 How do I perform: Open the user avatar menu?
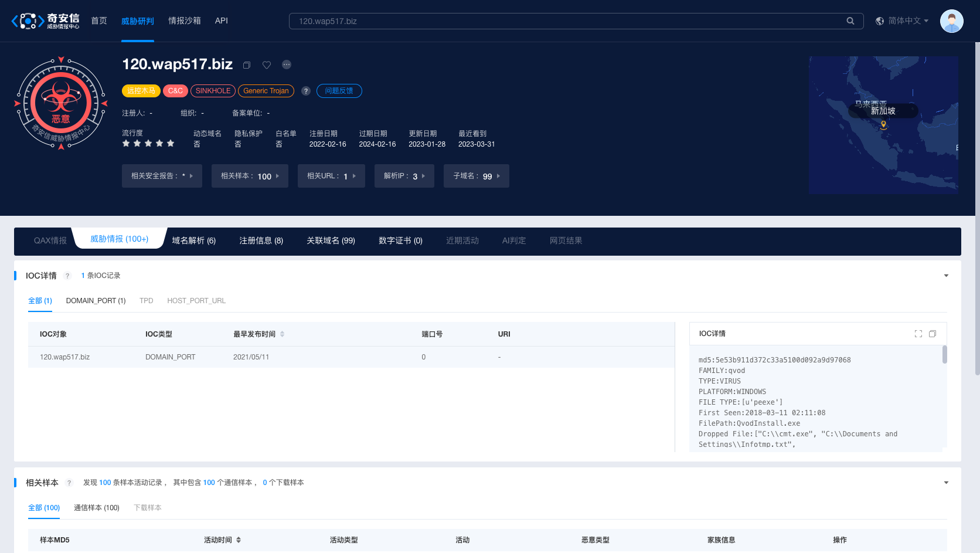coord(951,21)
